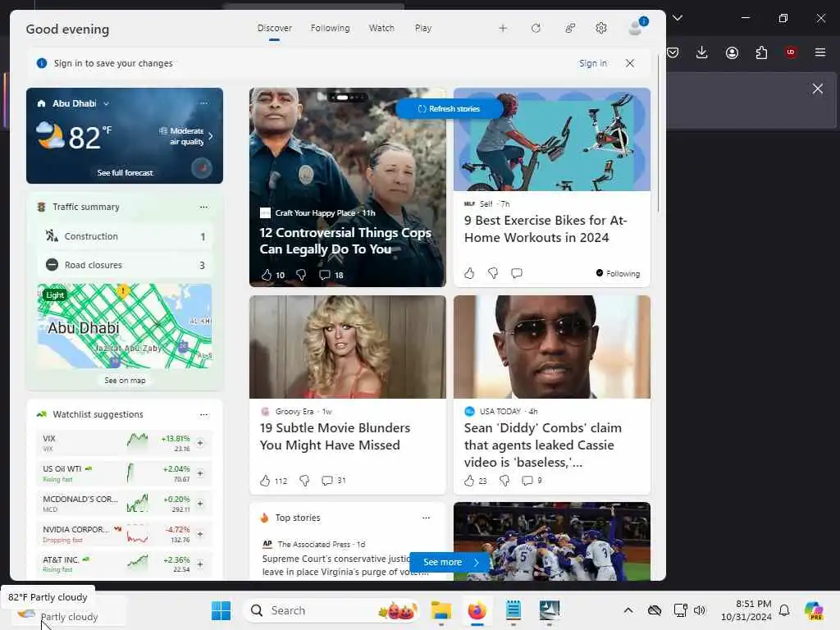This screenshot has width=840, height=630.
Task: Like the Controversial Things Cops story
Action: pyautogui.click(x=267, y=275)
